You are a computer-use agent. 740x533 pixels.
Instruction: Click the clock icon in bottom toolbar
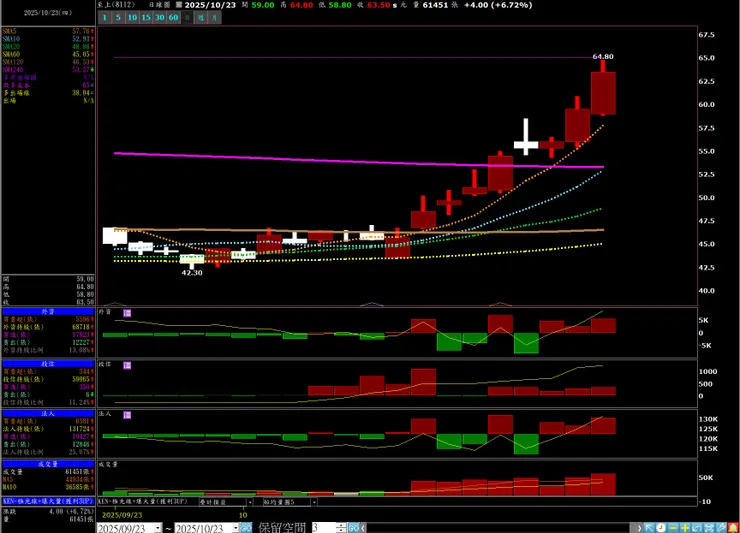[661, 527]
